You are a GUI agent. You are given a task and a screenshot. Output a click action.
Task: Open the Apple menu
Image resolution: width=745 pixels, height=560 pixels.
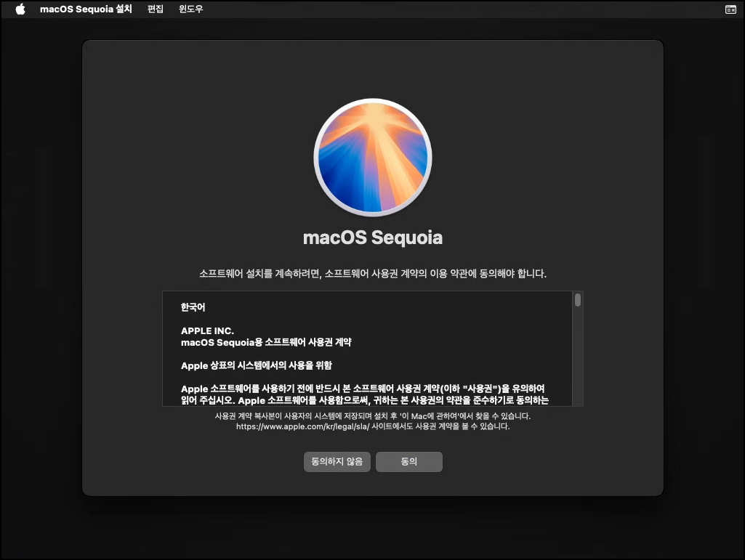(20, 9)
